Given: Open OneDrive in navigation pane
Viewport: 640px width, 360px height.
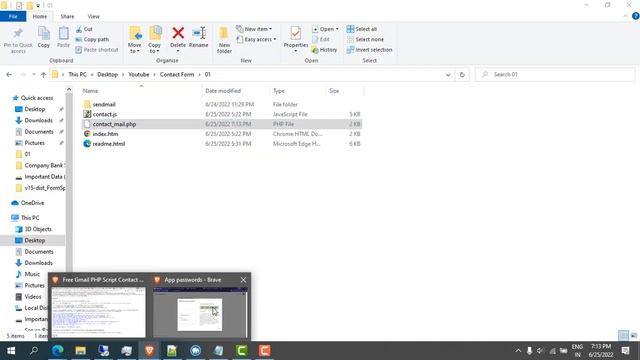Looking at the screenshot, I should pyautogui.click(x=32, y=202).
